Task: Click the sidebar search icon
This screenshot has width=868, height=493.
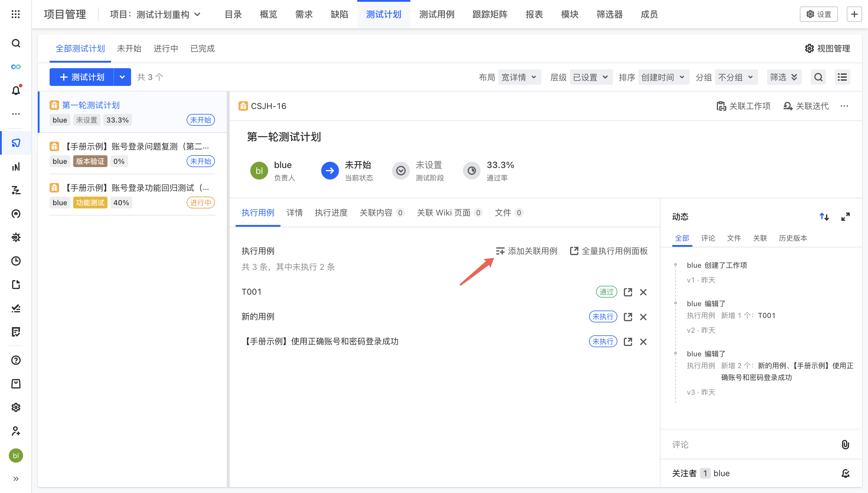Action: tap(16, 43)
